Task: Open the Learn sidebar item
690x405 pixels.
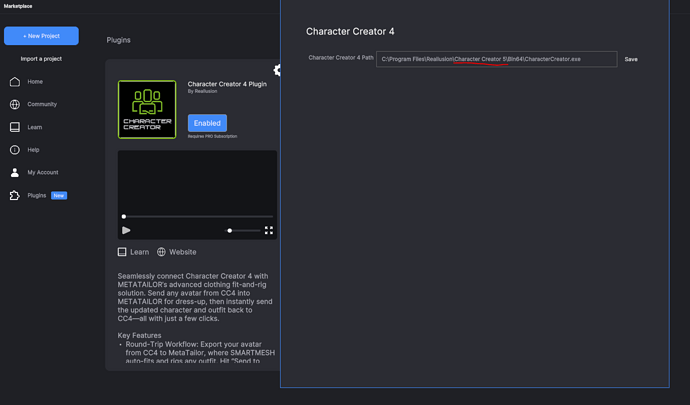Action: click(35, 127)
